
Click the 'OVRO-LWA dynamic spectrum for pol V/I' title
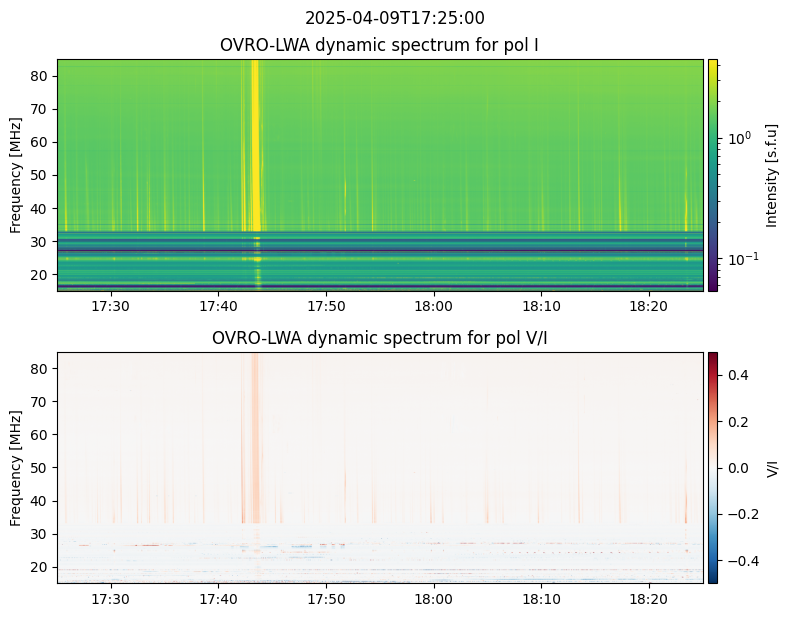380,338
